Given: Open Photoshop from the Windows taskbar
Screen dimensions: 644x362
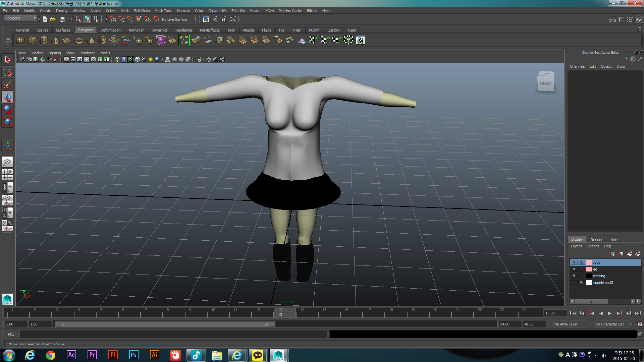Looking at the screenshot, I should pyautogui.click(x=133, y=355).
